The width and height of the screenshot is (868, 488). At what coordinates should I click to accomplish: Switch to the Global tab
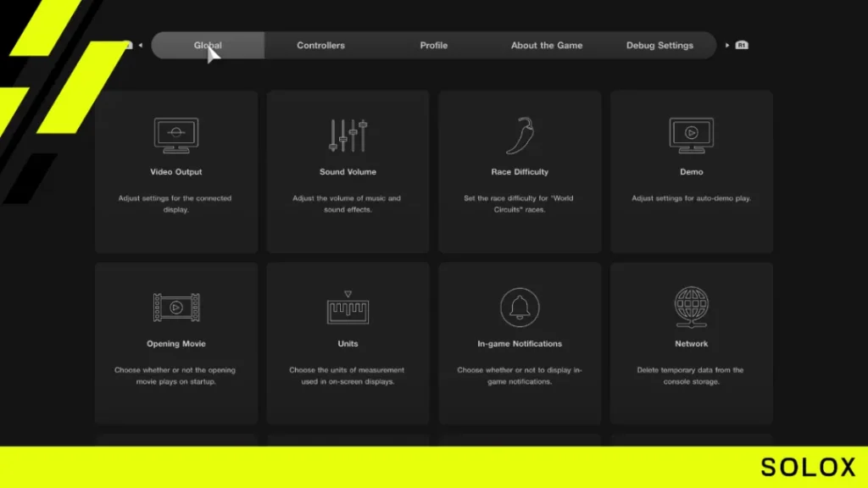click(x=208, y=46)
